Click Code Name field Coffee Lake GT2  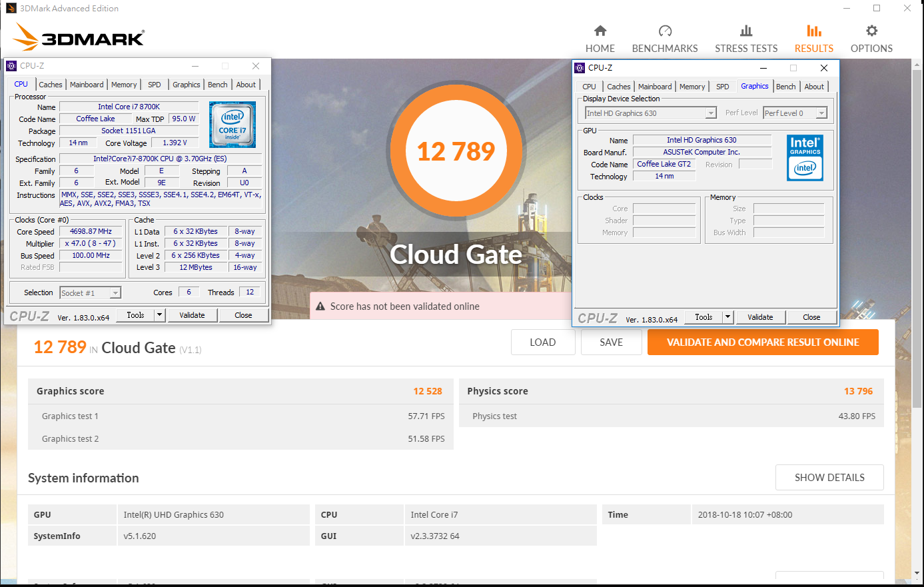point(664,164)
